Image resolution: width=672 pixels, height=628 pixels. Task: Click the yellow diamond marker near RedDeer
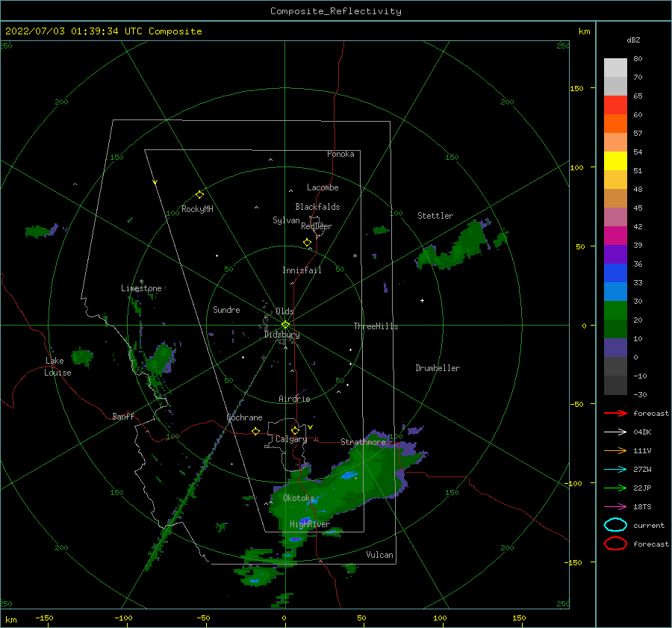coord(307,243)
